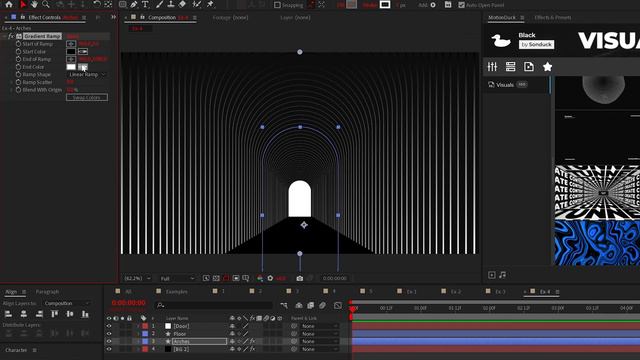Open MotionDuck panel menu
The height and width of the screenshot is (360, 640).
522,18
